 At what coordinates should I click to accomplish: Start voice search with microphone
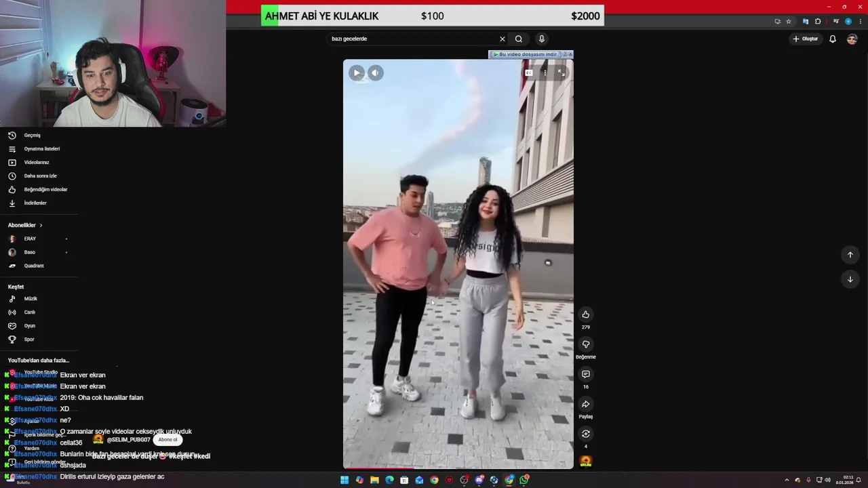[x=541, y=39]
